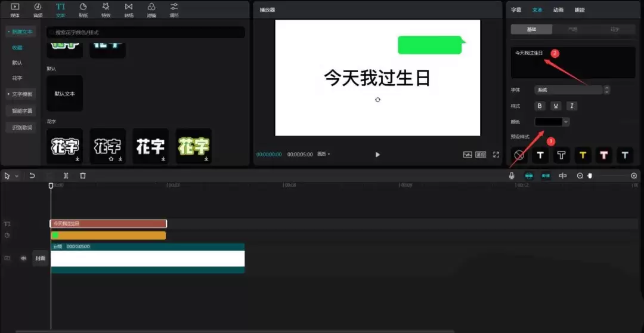The height and width of the screenshot is (333, 644).
Task: Open the 调节 (Adjust) panel tab
Action: pyautogui.click(x=174, y=10)
